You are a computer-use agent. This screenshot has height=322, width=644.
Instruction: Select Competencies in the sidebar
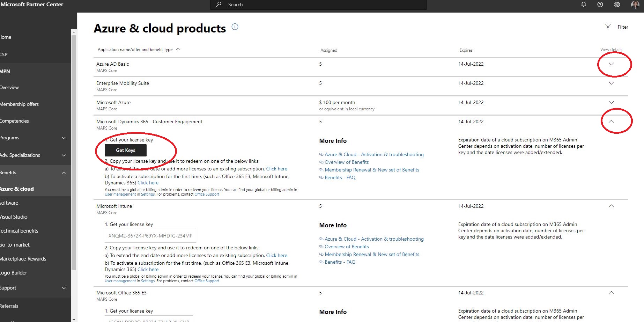(15, 121)
